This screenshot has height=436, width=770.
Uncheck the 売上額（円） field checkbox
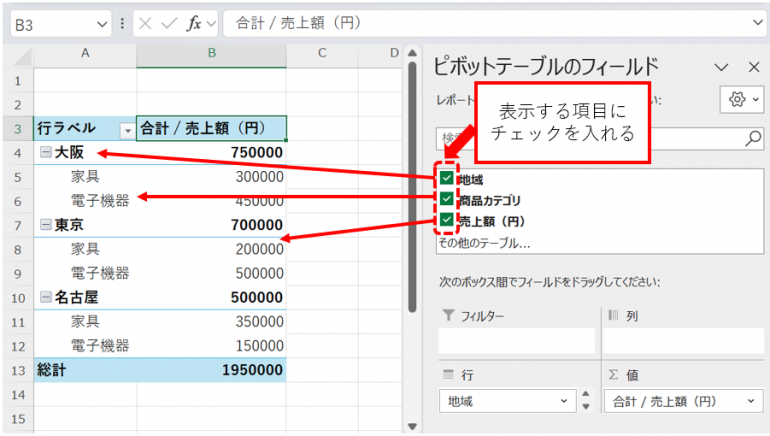tap(446, 220)
